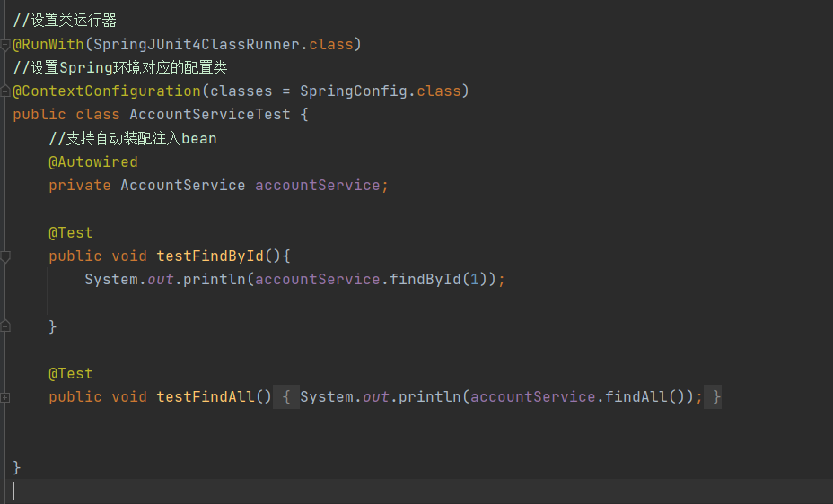Click the @Test annotation above testFindAll
The image size is (833, 504).
tap(71, 373)
